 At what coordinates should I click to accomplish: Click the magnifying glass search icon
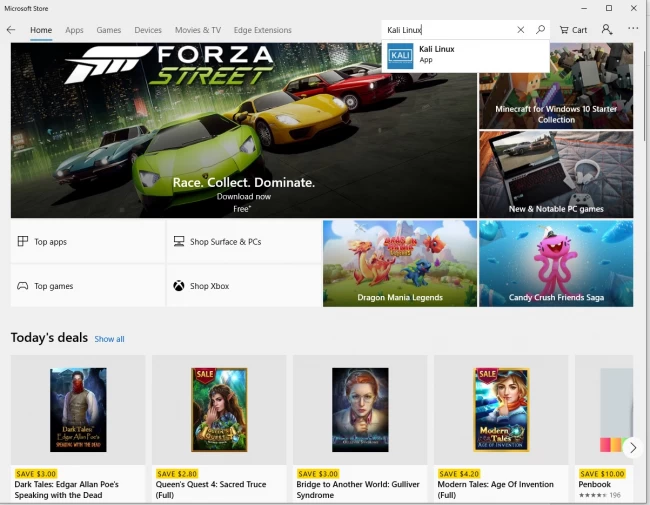point(540,30)
